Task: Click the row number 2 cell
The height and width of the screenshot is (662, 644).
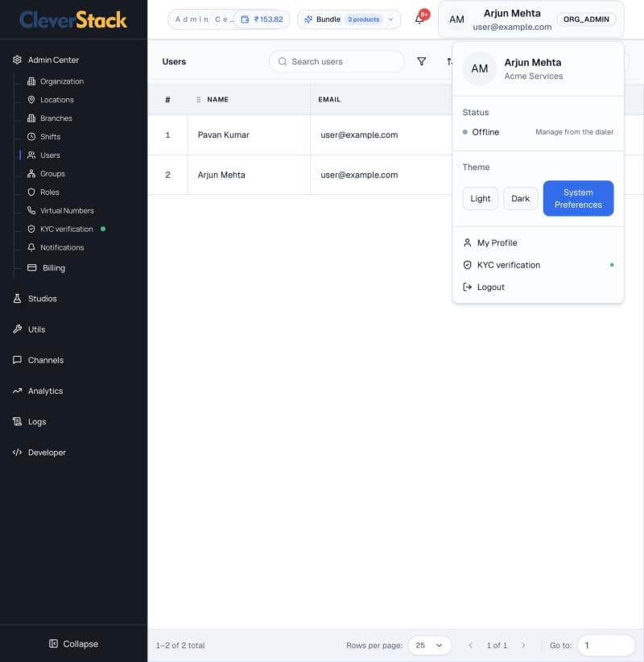Action: 167,175
